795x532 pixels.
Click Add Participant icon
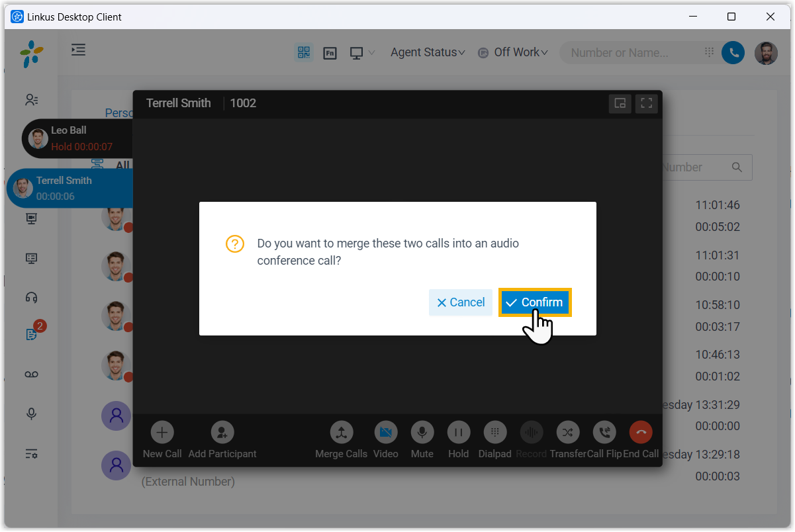[x=222, y=433]
